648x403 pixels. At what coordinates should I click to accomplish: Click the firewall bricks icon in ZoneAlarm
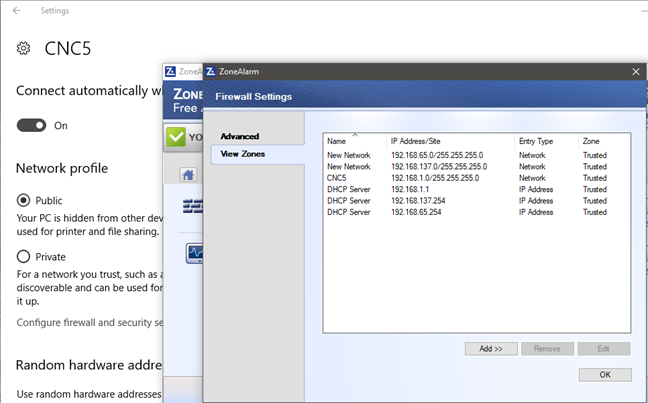[x=193, y=206]
